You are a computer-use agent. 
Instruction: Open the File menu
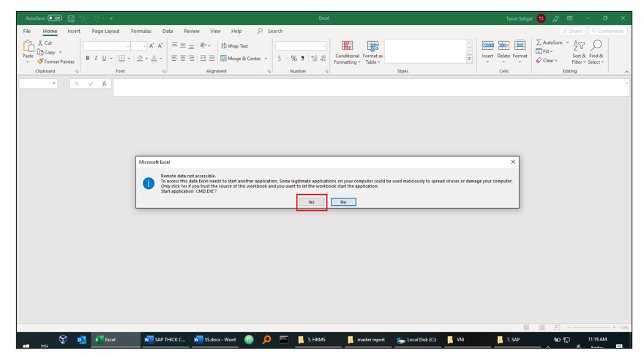tap(26, 31)
